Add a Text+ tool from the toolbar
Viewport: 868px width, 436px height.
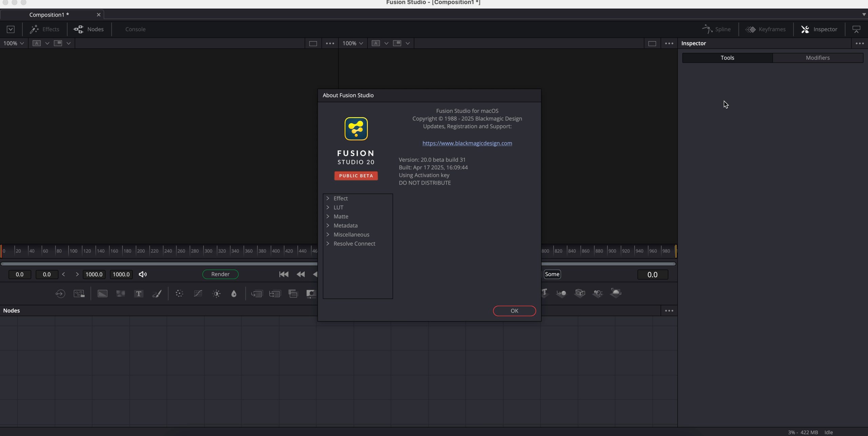138,293
